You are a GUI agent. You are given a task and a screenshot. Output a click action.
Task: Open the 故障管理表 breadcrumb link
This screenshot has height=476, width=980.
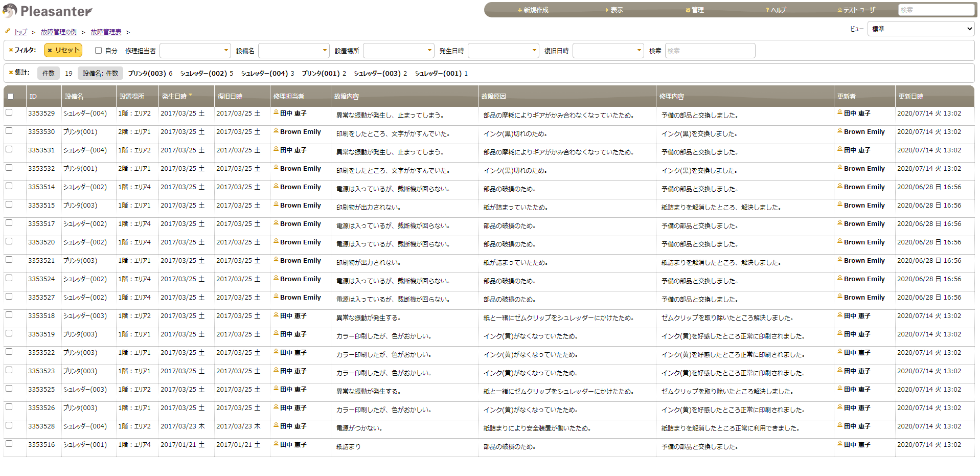pos(106,32)
